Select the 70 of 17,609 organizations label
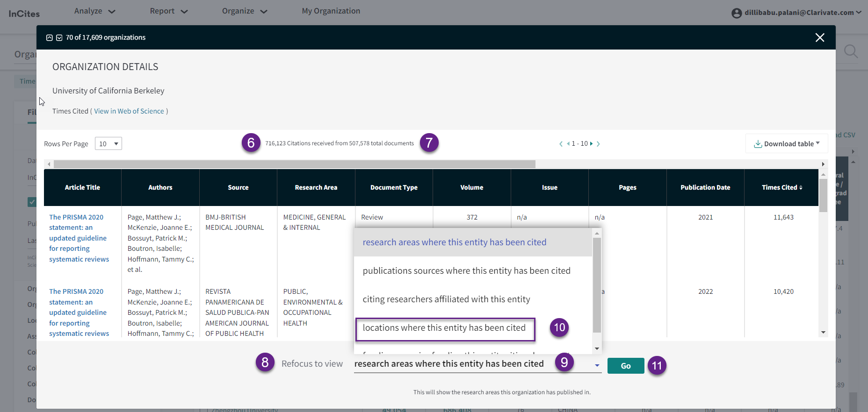The image size is (868, 412). (106, 37)
